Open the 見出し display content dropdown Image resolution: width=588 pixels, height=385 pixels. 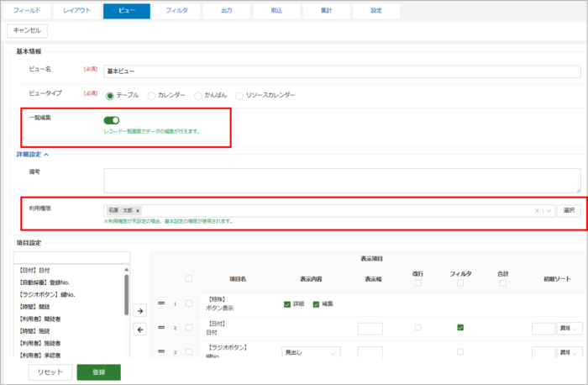click(311, 352)
